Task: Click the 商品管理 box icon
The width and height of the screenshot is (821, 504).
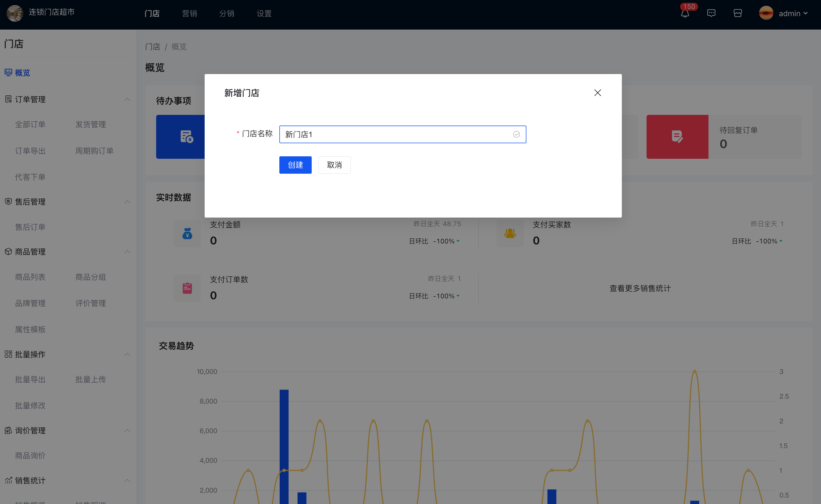Action: tap(8, 251)
